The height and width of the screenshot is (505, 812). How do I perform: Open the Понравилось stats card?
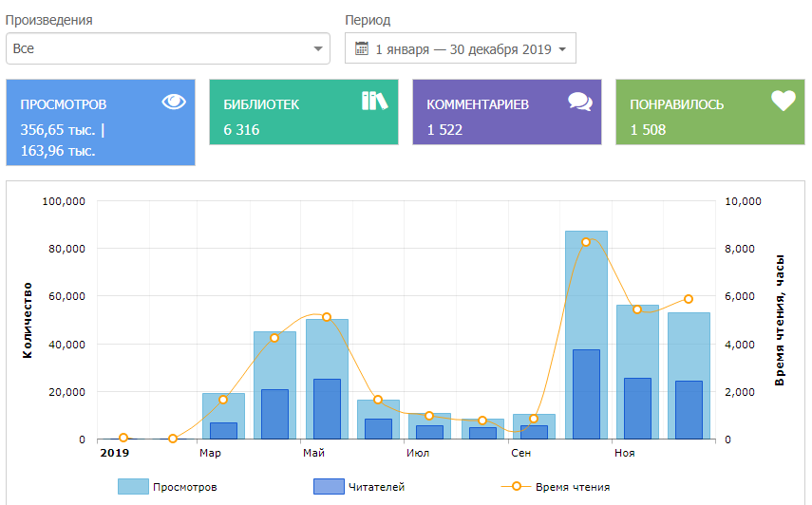(x=709, y=112)
